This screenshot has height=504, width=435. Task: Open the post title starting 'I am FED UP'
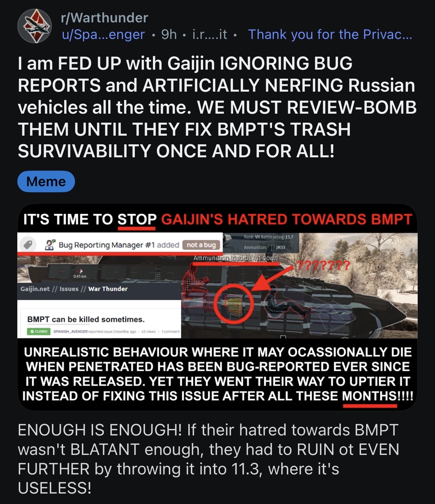click(217, 107)
